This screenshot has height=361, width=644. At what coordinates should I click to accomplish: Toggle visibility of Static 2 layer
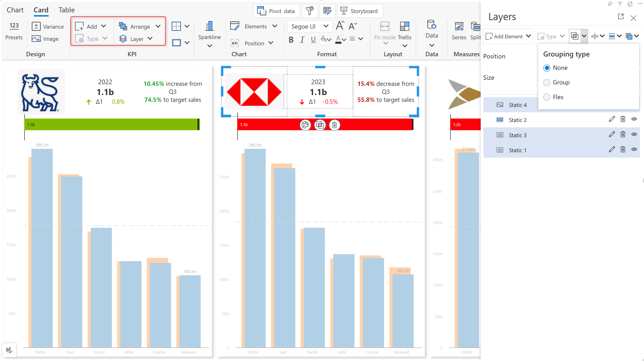[634, 119]
